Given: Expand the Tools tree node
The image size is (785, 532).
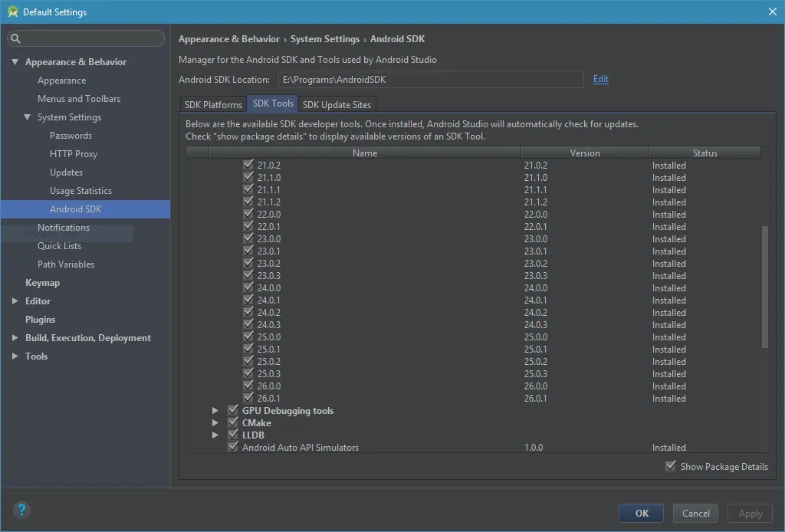Looking at the screenshot, I should click(x=15, y=356).
